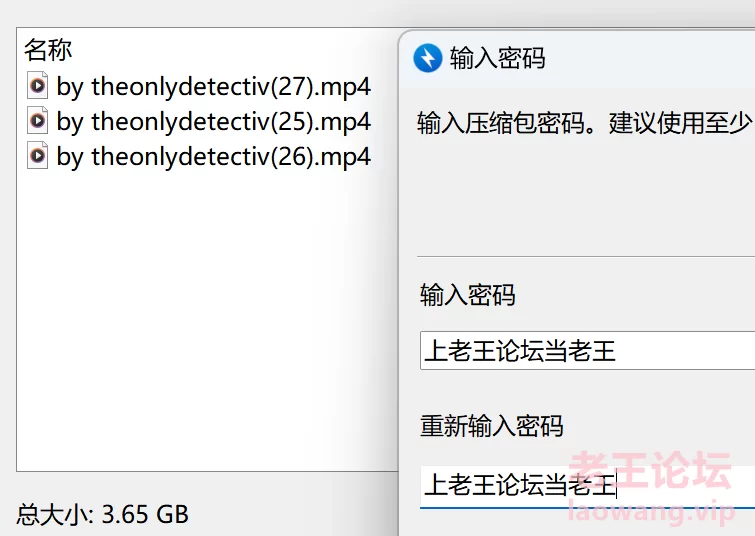Select file by theonlydetectiv(26).mp4
Viewport: 755px width, 536px height.
[213, 157]
